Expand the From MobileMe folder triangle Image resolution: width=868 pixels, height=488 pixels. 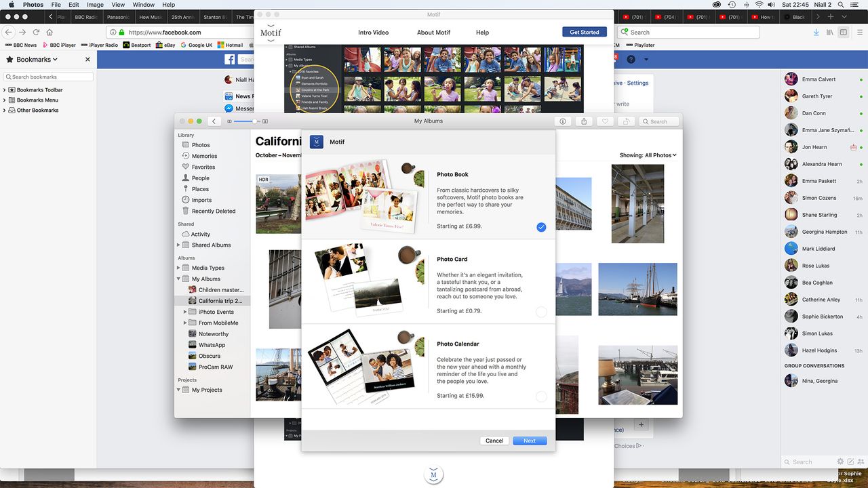[x=185, y=323]
